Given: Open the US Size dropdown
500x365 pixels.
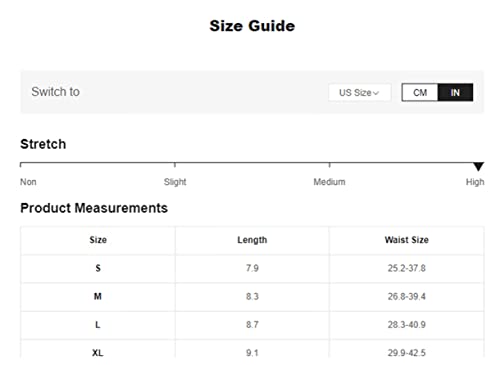Looking at the screenshot, I should (359, 92).
